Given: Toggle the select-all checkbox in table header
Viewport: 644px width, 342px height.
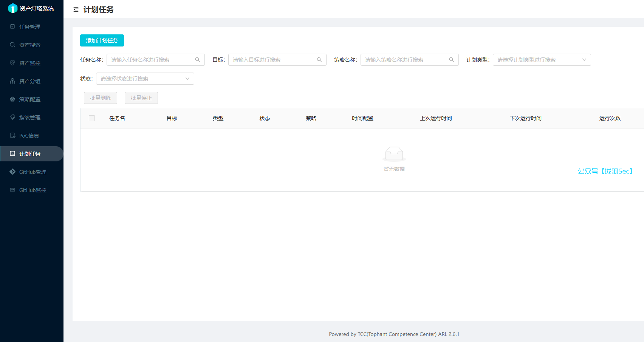Looking at the screenshot, I should (x=92, y=118).
